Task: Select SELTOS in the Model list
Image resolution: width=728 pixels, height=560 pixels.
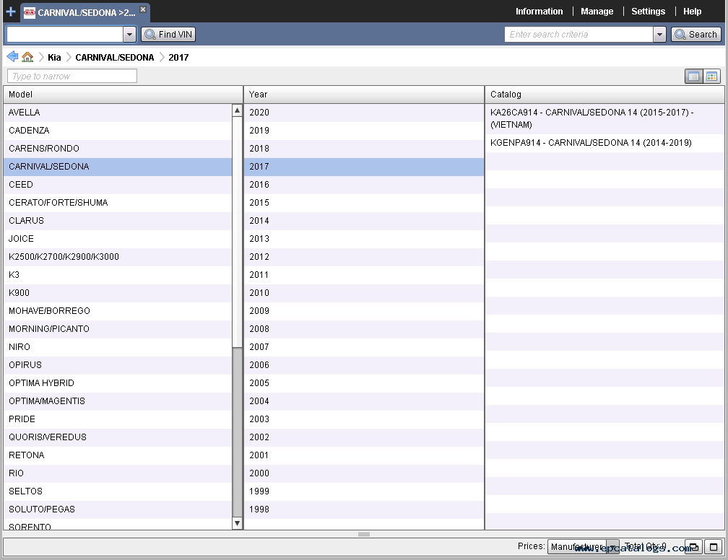Action: [x=118, y=491]
